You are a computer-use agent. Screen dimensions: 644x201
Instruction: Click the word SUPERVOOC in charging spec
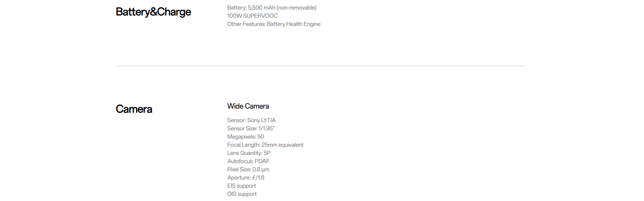click(x=260, y=16)
